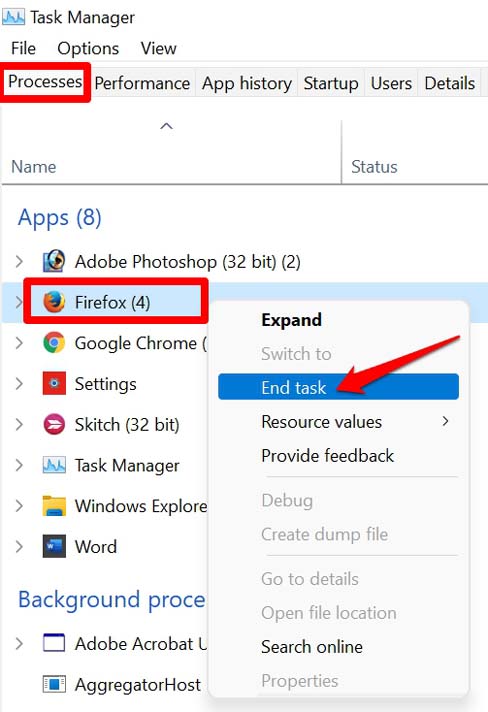Open the Startup tab
This screenshot has width=488, height=712.
click(x=331, y=83)
